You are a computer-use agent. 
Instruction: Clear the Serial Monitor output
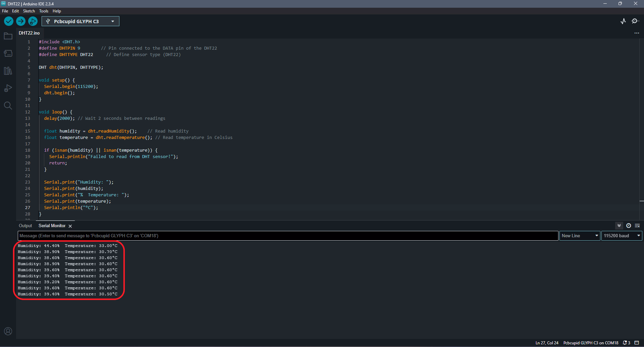point(637,226)
